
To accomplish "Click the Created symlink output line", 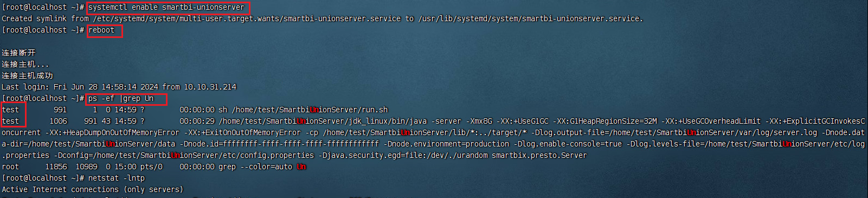I will pos(322,19).
